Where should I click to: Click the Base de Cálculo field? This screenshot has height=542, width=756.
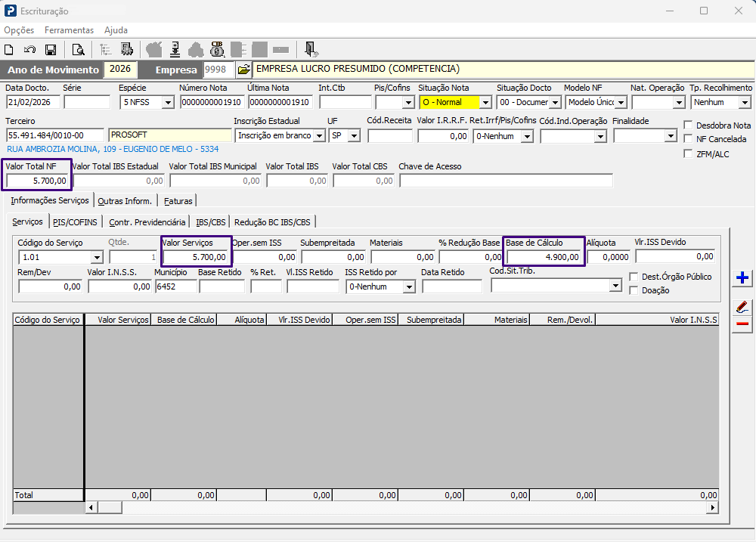[544, 257]
